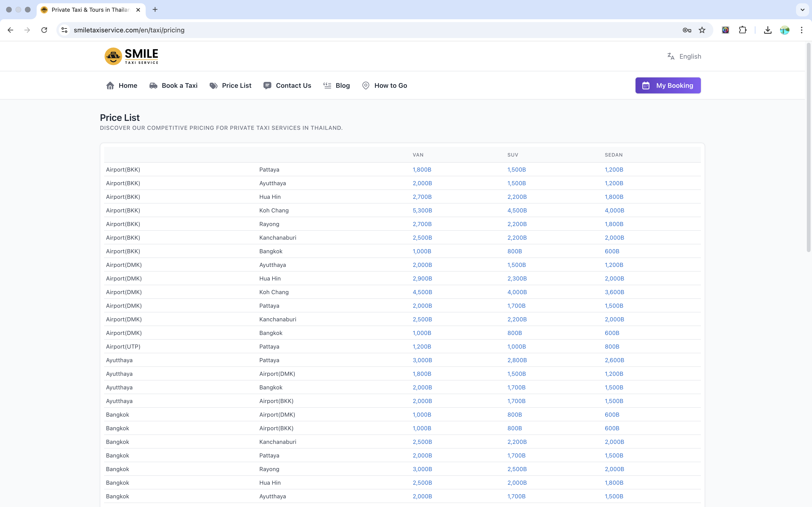Bookmark page with the star icon
Screen dimensions: 812x507
tap(702, 30)
